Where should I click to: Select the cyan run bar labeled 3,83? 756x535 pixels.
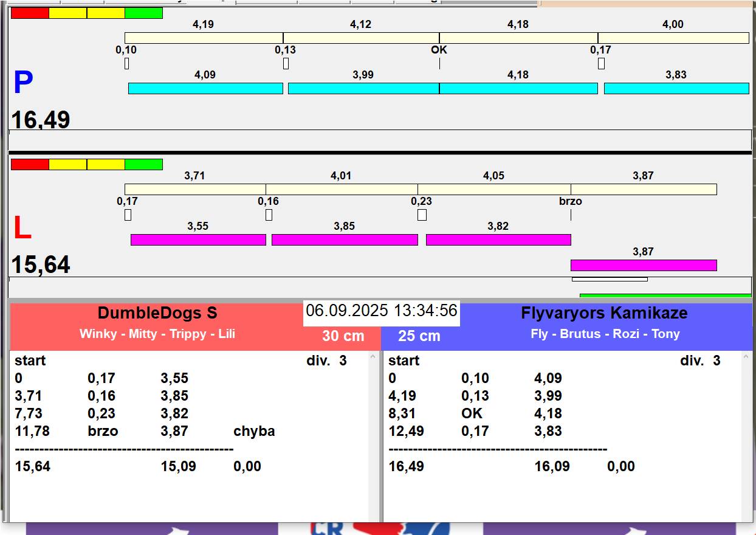pyautogui.click(x=676, y=89)
